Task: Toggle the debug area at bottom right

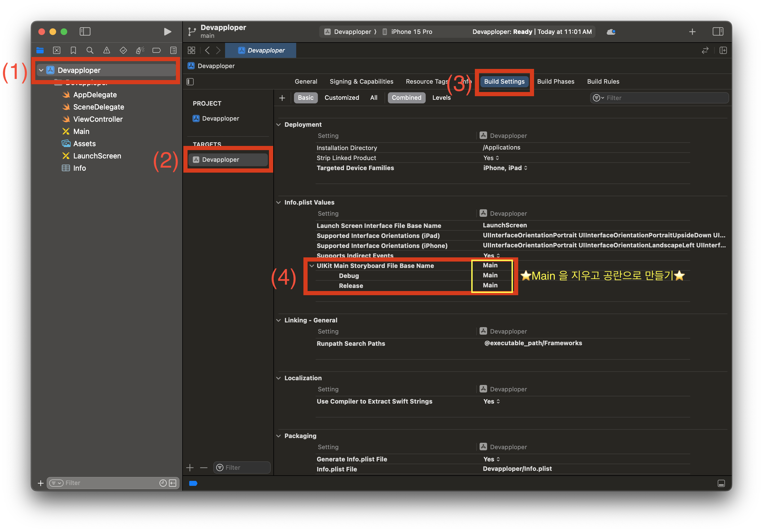Action: 721,483
